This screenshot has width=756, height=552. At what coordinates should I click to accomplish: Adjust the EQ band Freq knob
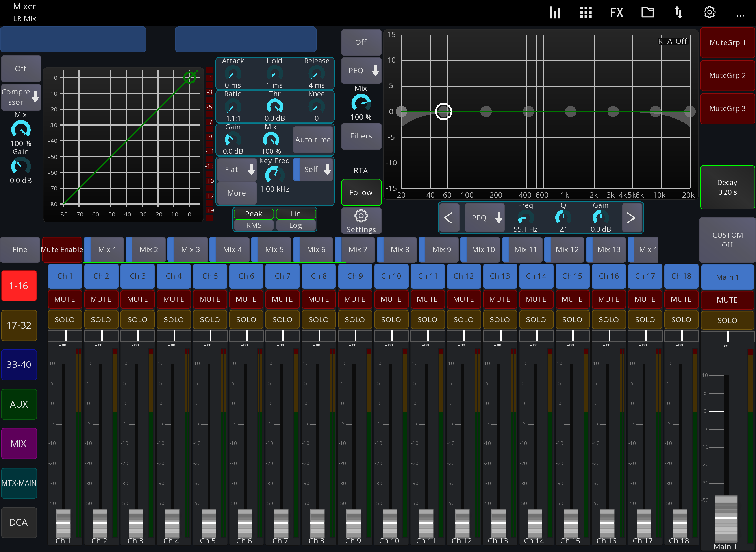coord(525,218)
